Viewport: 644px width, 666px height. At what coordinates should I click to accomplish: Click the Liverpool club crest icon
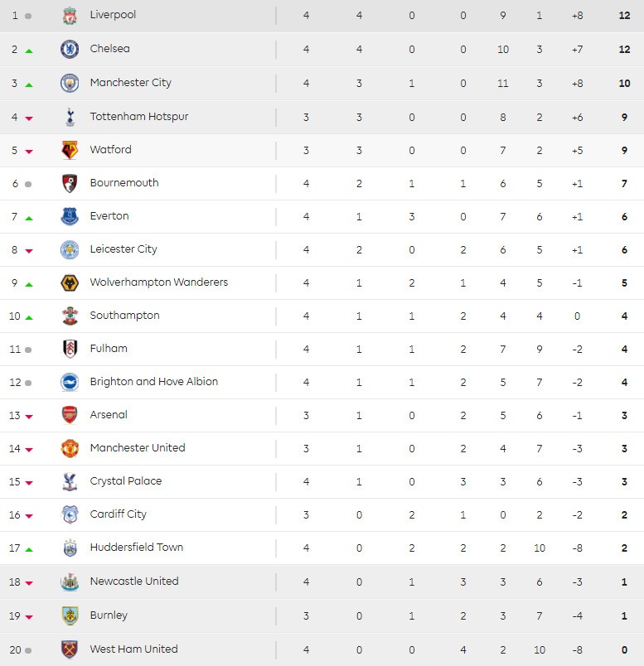70,15
